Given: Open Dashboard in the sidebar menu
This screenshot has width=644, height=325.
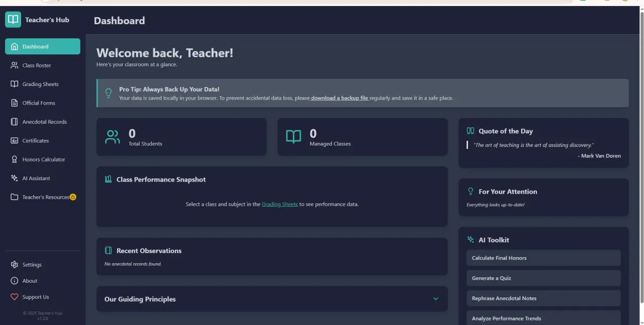Looking at the screenshot, I should [43, 46].
